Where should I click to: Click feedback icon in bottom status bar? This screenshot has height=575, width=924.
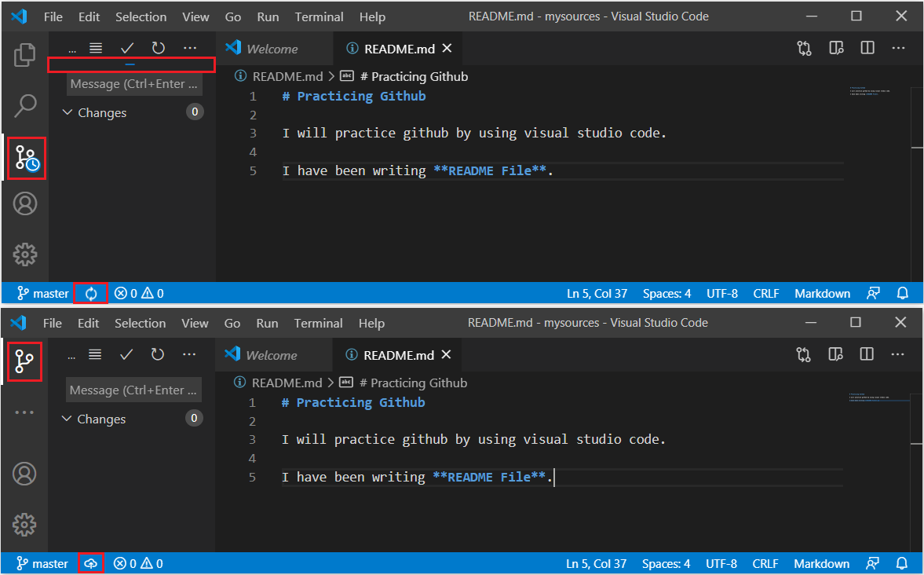point(873,564)
